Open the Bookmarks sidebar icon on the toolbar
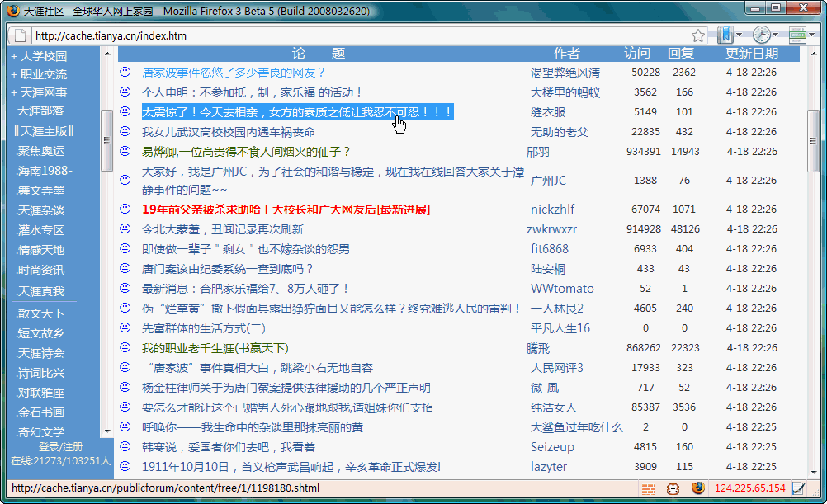 pyautogui.click(x=725, y=35)
